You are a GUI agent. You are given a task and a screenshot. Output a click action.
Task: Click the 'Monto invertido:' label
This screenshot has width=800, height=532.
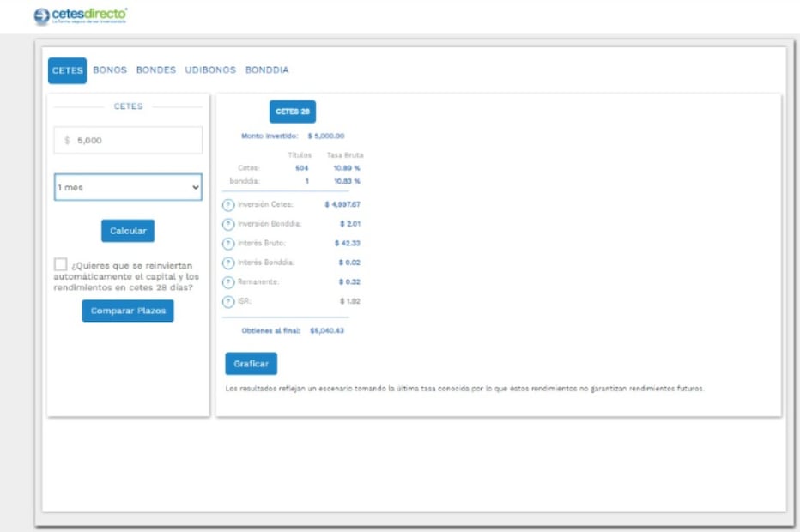(270, 136)
